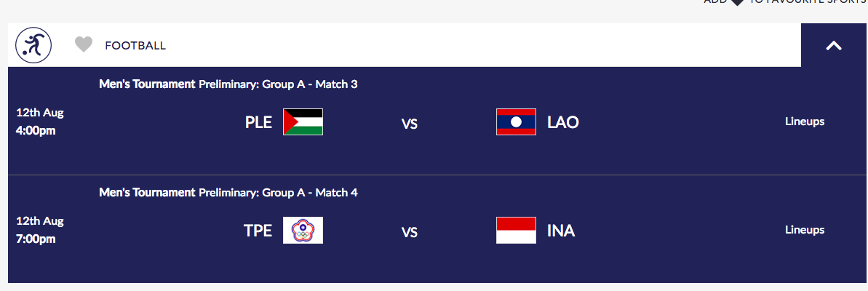
Task: Click the Indonesia flag icon
Action: [x=516, y=231]
